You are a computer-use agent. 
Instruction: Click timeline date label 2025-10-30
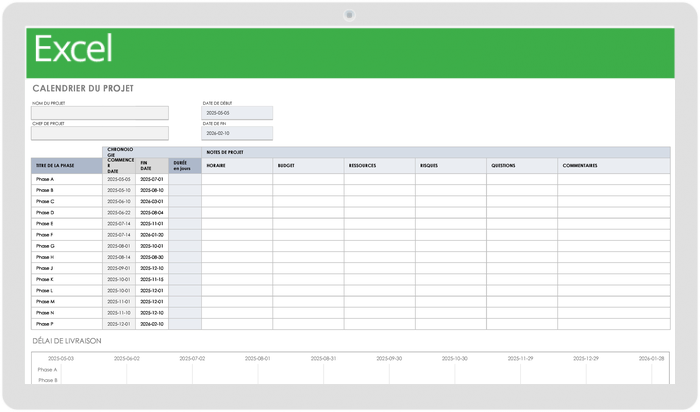click(454, 358)
